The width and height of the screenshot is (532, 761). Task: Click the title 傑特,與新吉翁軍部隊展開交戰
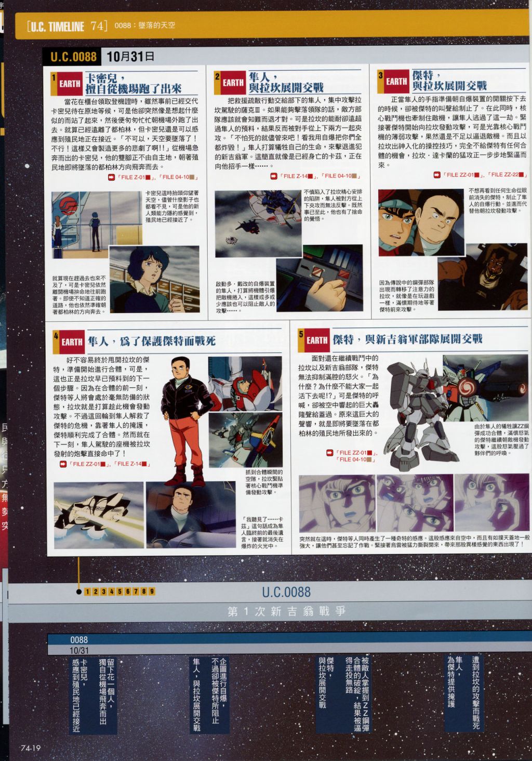click(407, 339)
